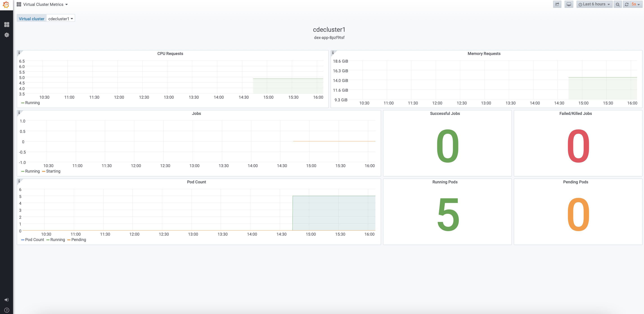Viewport: 644px width, 314px height.
Task: Click the CPU Requests panel info icon
Action: tap(19, 52)
